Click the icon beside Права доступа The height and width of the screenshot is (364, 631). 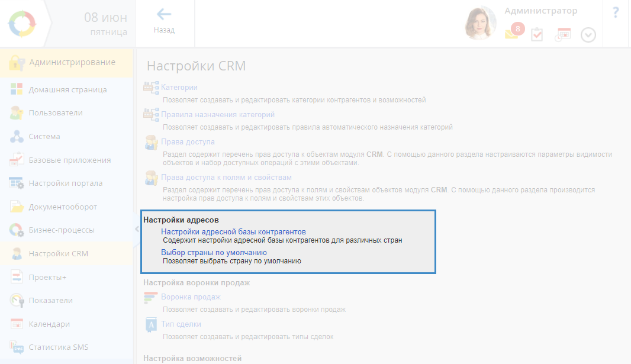(152, 143)
